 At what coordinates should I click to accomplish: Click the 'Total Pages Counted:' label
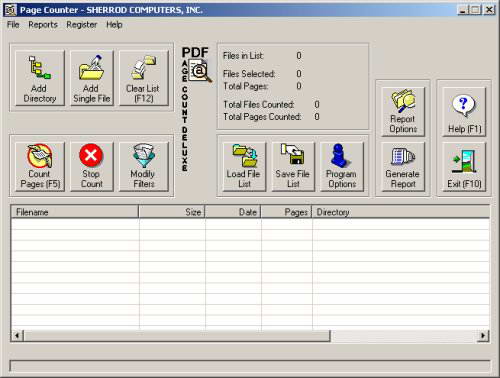(262, 117)
